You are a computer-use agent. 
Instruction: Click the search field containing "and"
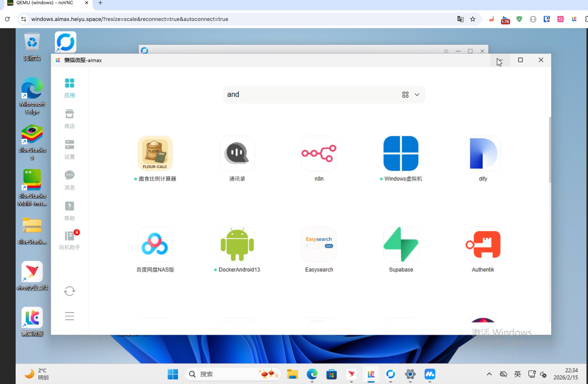click(309, 95)
